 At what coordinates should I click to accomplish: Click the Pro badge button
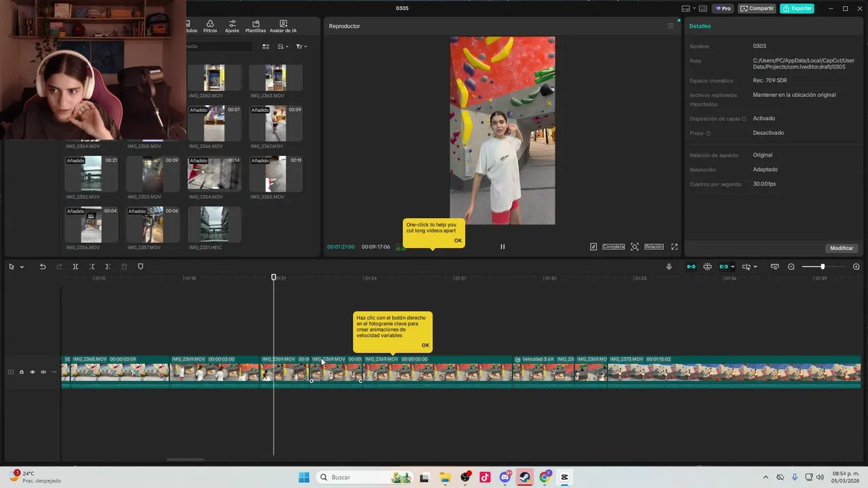pyautogui.click(x=723, y=8)
